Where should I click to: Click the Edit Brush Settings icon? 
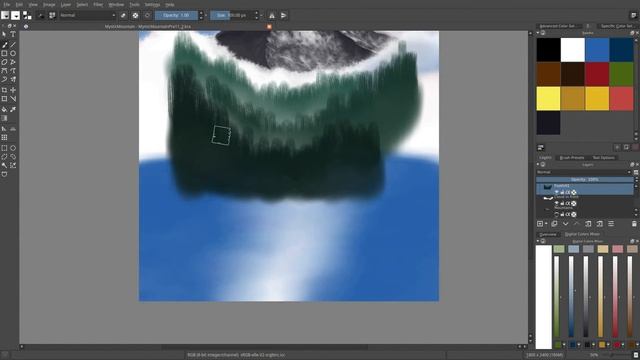41,16
